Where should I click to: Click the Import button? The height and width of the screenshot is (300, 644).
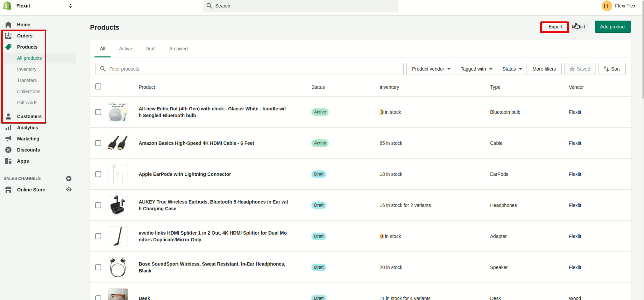tap(579, 27)
